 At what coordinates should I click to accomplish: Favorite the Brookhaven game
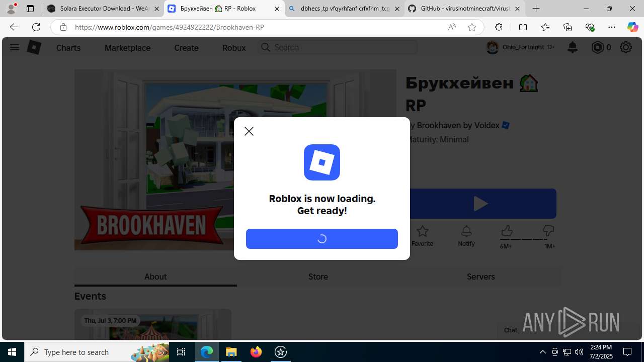pyautogui.click(x=422, y=236)
